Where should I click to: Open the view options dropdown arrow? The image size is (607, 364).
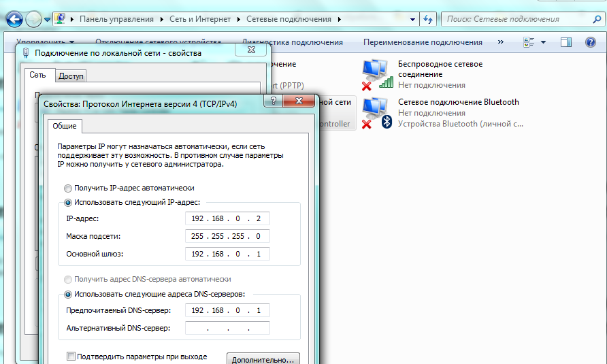(543, 42)
